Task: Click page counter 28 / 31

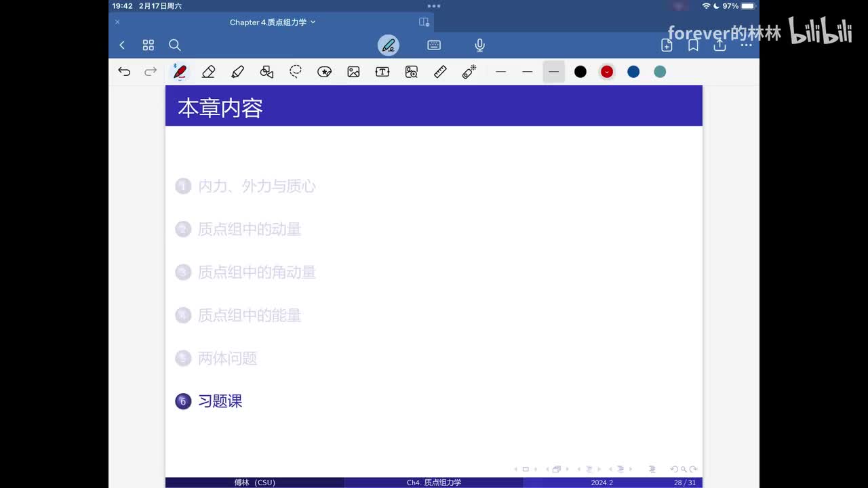Action: pos(685,483)
